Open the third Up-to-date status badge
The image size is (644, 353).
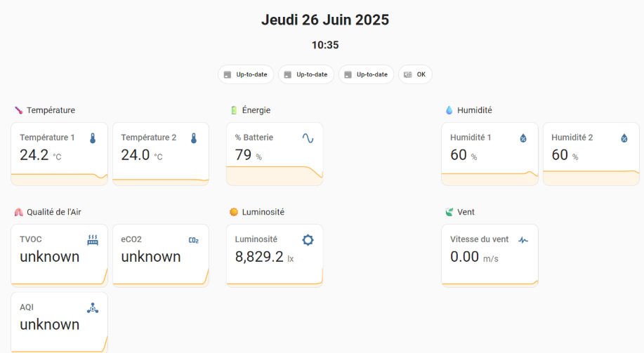367,74
